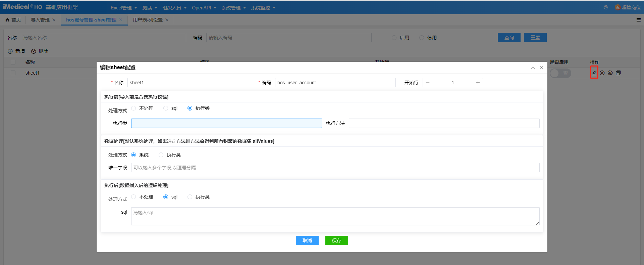Click the 唯一字段 input field

point(335,168)
